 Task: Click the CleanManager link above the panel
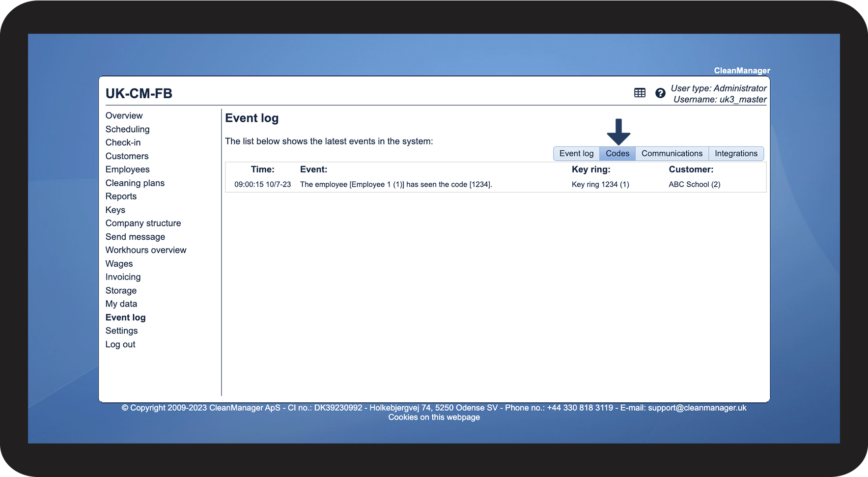[x=742, y=71]
